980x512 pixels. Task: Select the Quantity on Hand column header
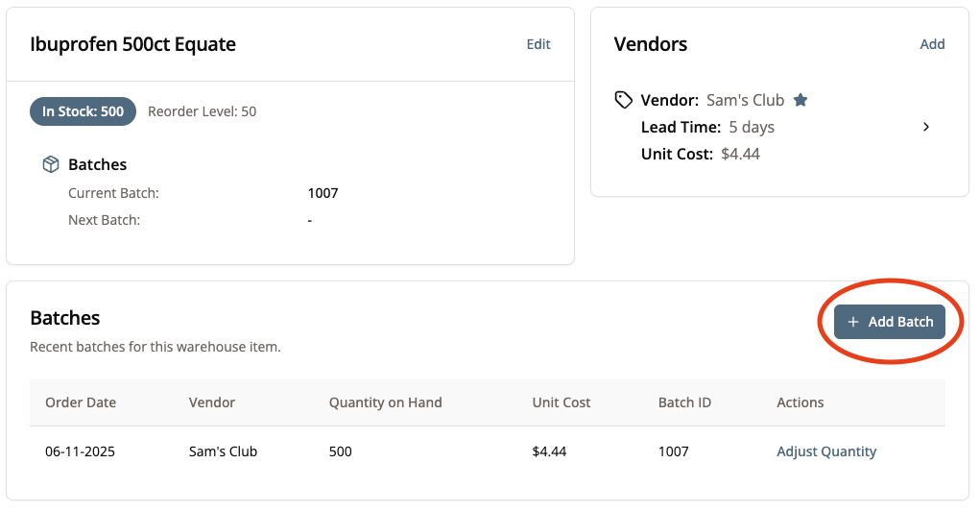coord(385,402)
